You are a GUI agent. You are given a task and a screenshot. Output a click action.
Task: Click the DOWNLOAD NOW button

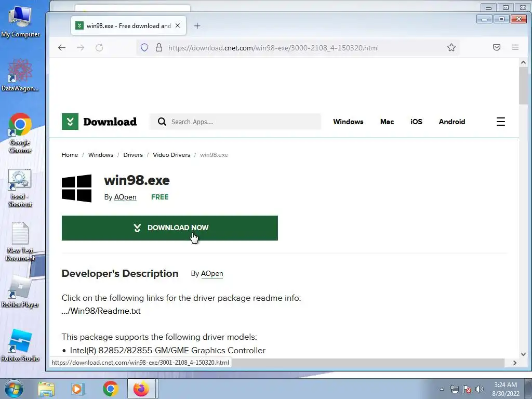click(x=170, y=228)
